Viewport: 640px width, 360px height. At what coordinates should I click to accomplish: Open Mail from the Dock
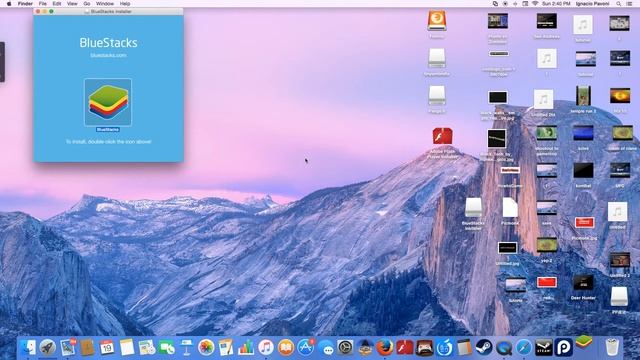(68, 347)
